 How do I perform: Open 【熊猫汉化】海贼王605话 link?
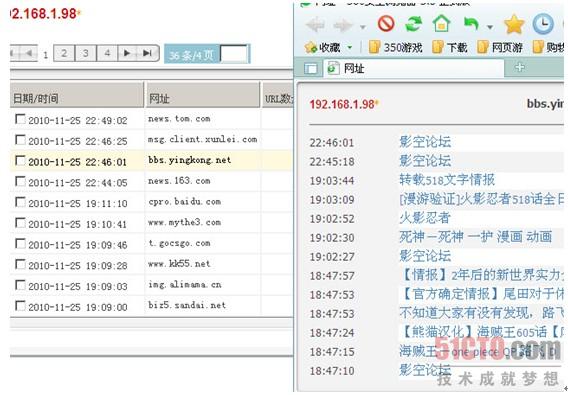click(x=481, y=332)
